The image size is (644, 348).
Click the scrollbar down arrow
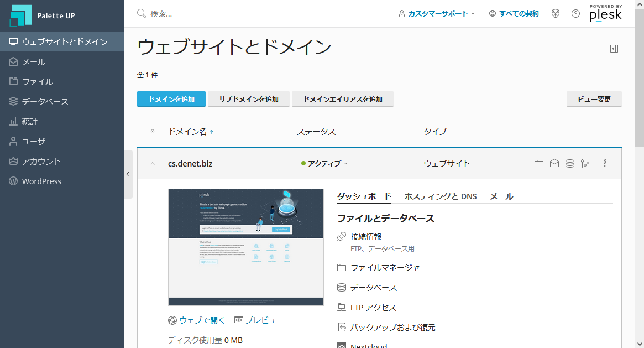point(640,344)
